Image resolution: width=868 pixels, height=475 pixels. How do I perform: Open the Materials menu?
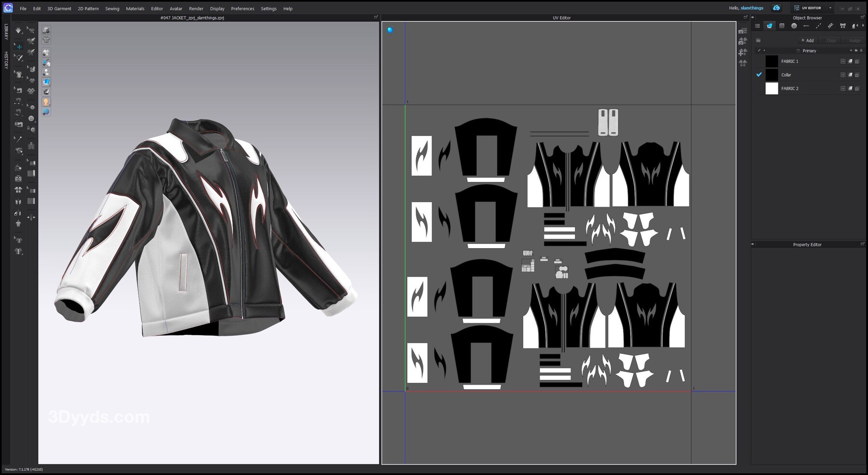135,9
